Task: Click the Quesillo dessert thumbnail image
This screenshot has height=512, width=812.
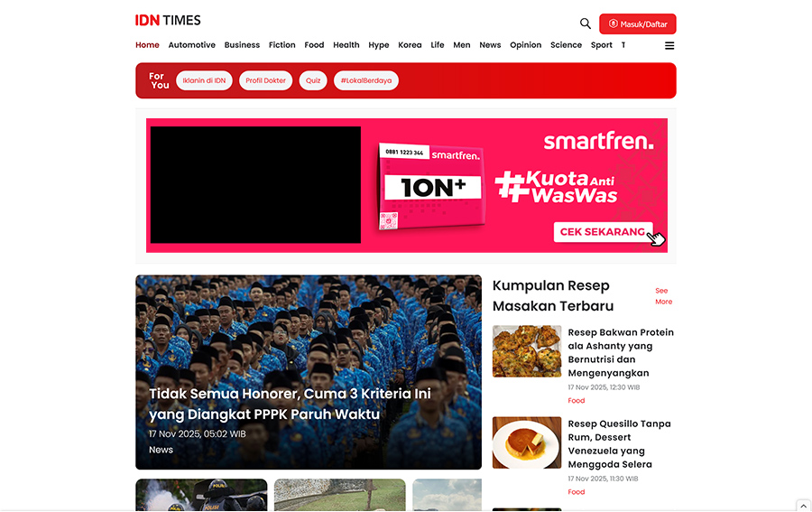Action: pyautogui.click(x=527, y=442)
